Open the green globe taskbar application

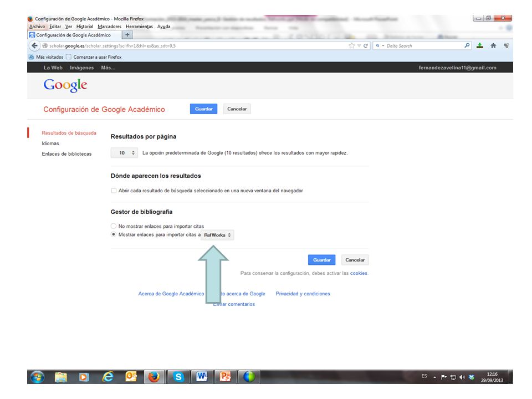[249, 377]
